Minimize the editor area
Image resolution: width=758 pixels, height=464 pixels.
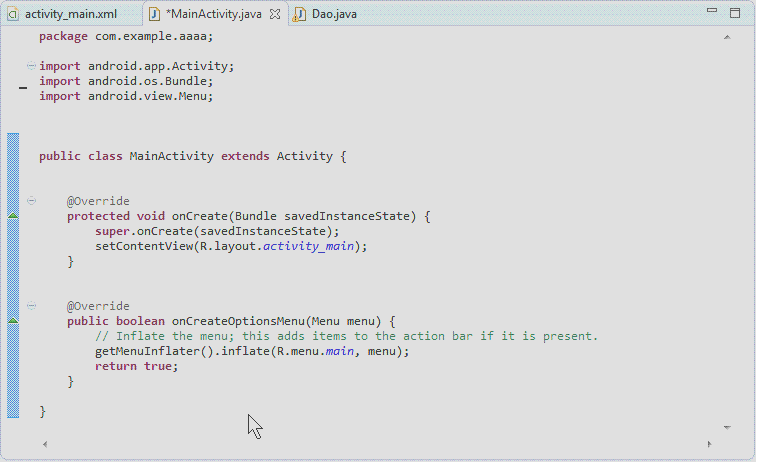point(712,10)
